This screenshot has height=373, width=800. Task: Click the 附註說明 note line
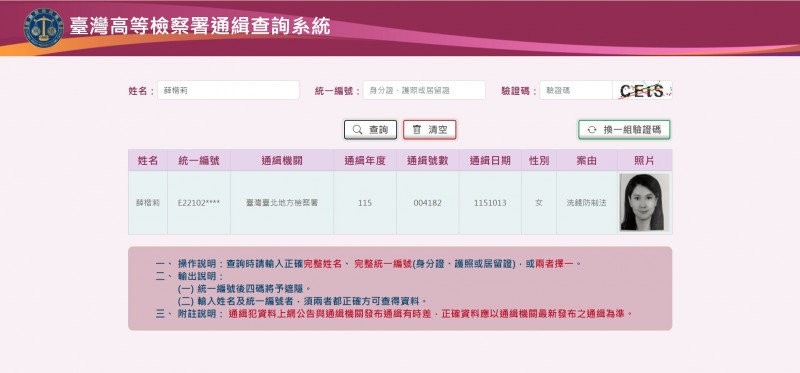coord(394,313)
